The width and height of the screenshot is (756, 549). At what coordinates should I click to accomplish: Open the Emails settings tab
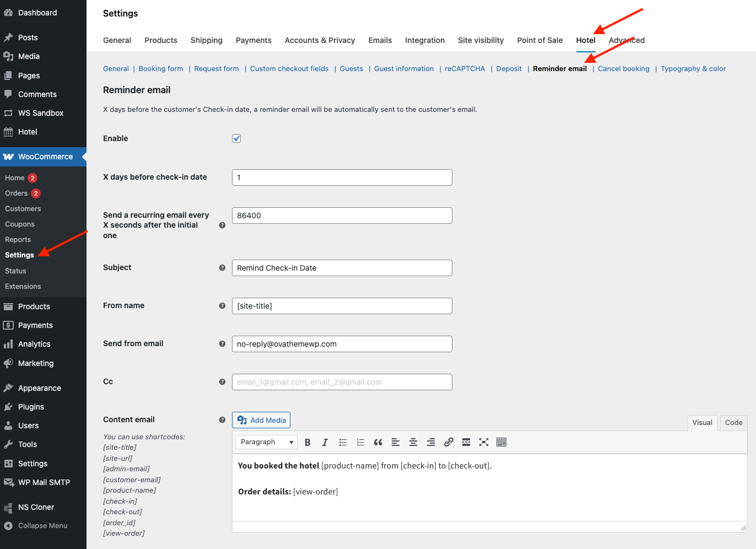380,40
